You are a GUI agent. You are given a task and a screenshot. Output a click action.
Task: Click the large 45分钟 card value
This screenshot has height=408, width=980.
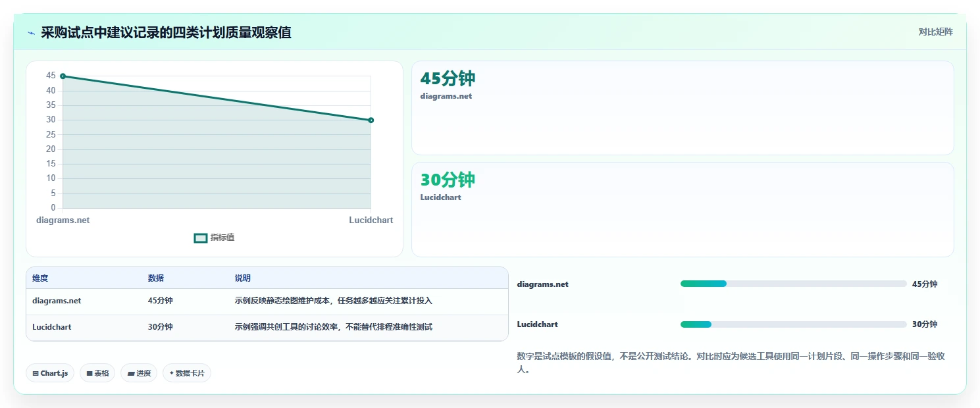[x=448, y=79]
